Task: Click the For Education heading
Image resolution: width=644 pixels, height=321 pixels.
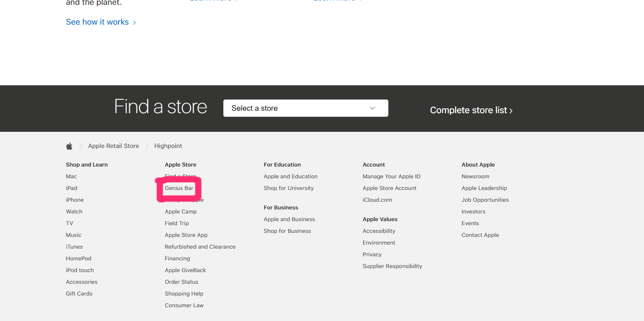Action: point(282,165)
